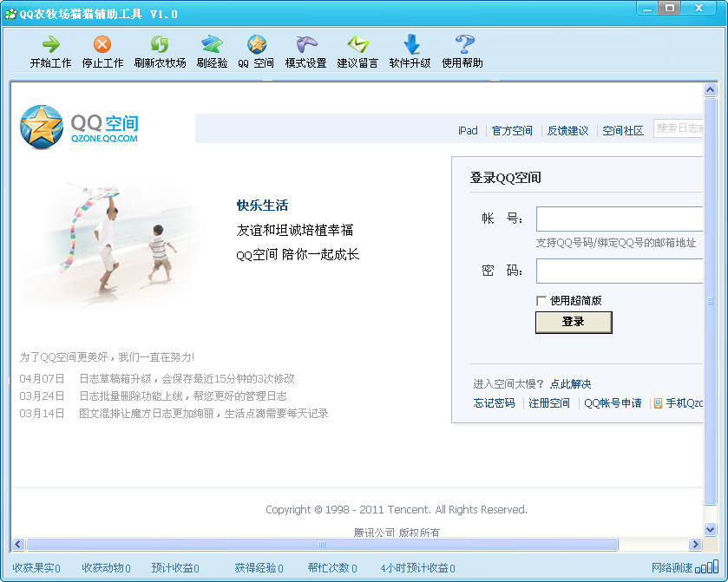
Task: Click the 收获动物 status entry
Action: [106, 567]
